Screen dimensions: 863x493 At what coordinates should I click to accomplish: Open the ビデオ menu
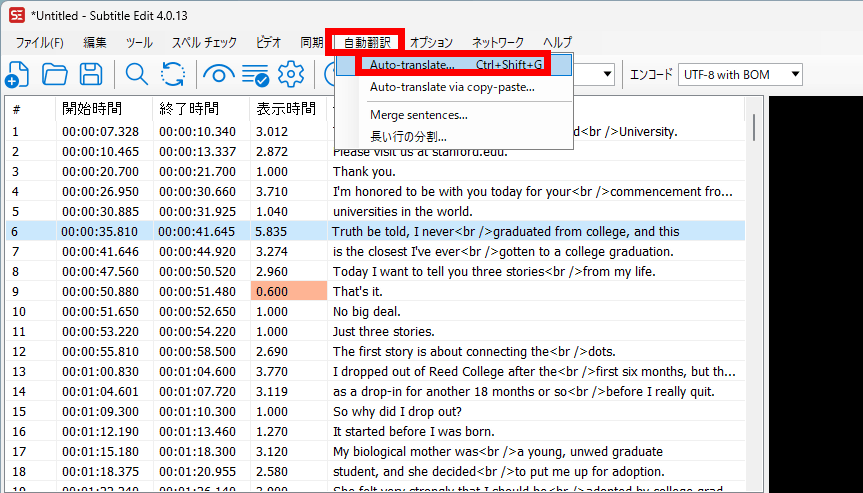pyautogui.click(x=269, y=42)
